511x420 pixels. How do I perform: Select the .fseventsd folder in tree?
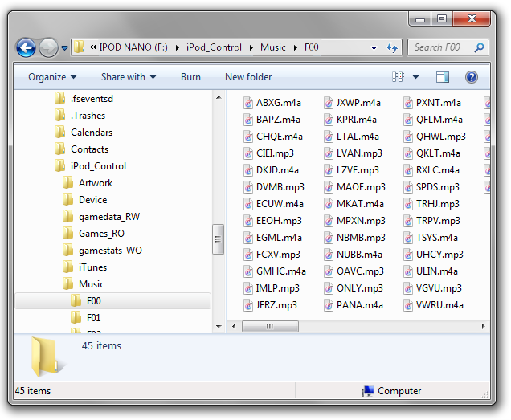tap(84, 99)
